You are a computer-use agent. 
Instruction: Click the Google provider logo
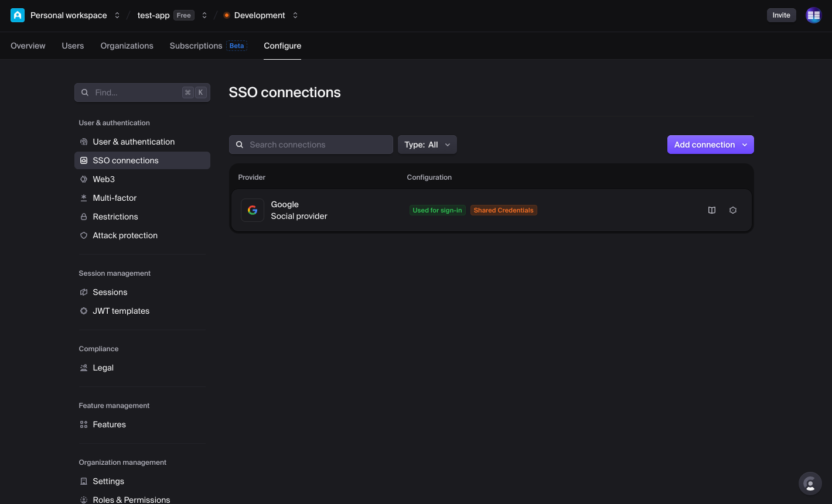253,210
